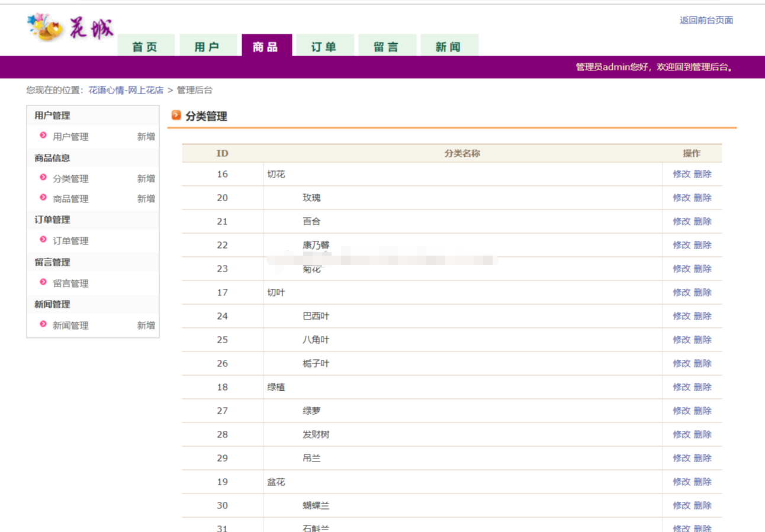Click ID cell 29

pyautogui.click(x=223, y=458)
